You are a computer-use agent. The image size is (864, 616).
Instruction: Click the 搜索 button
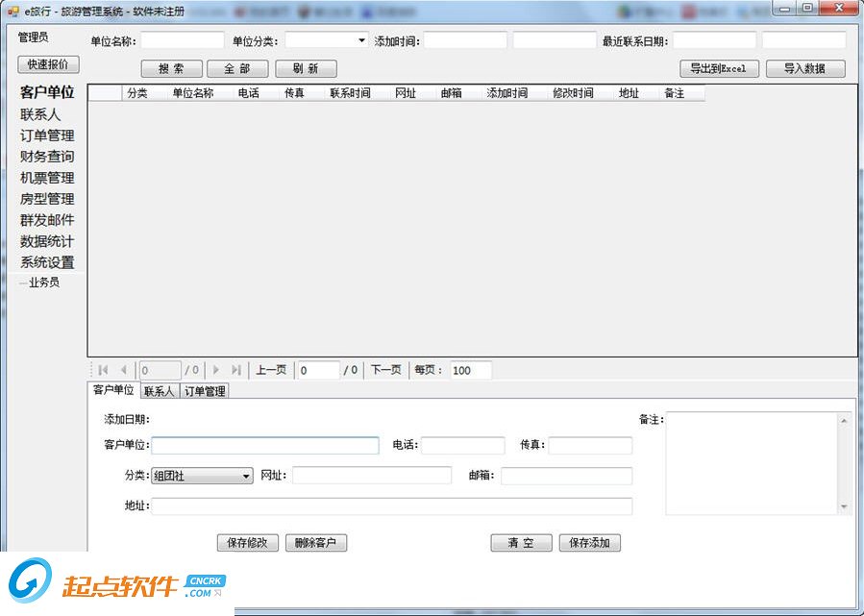[x=170, y=68]
